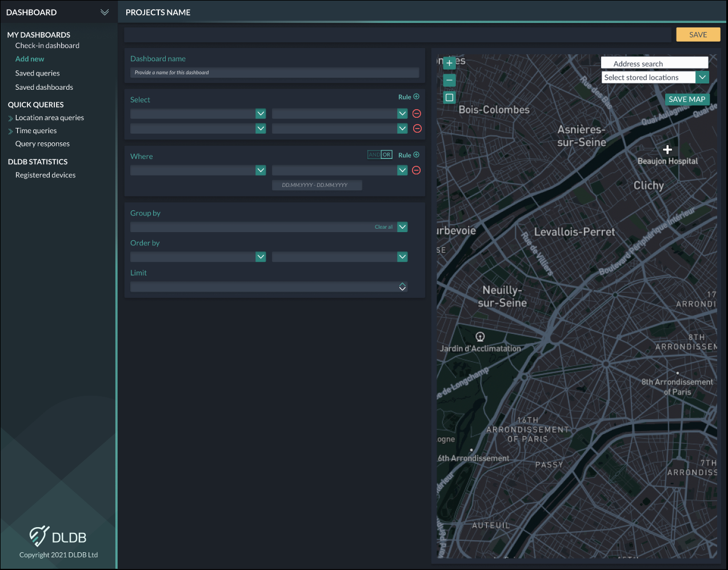Select Add new in My Dashboards

[x=30, y=59]
